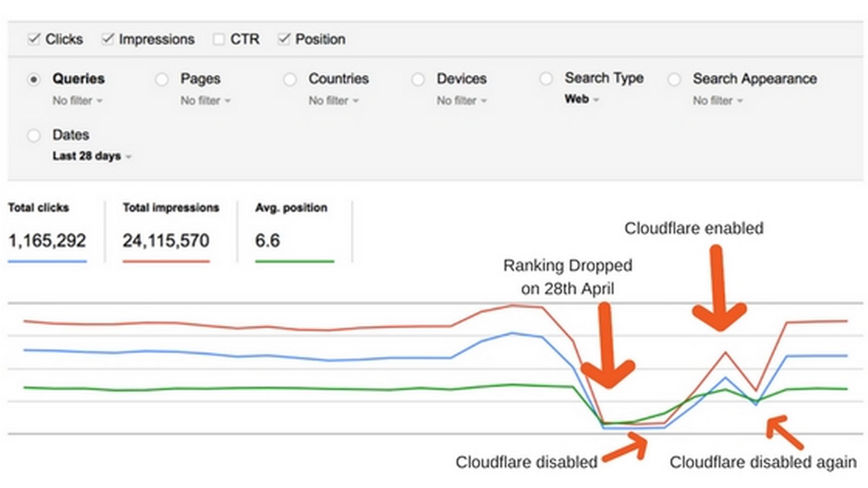Click the Countries label

click(338, 79)
